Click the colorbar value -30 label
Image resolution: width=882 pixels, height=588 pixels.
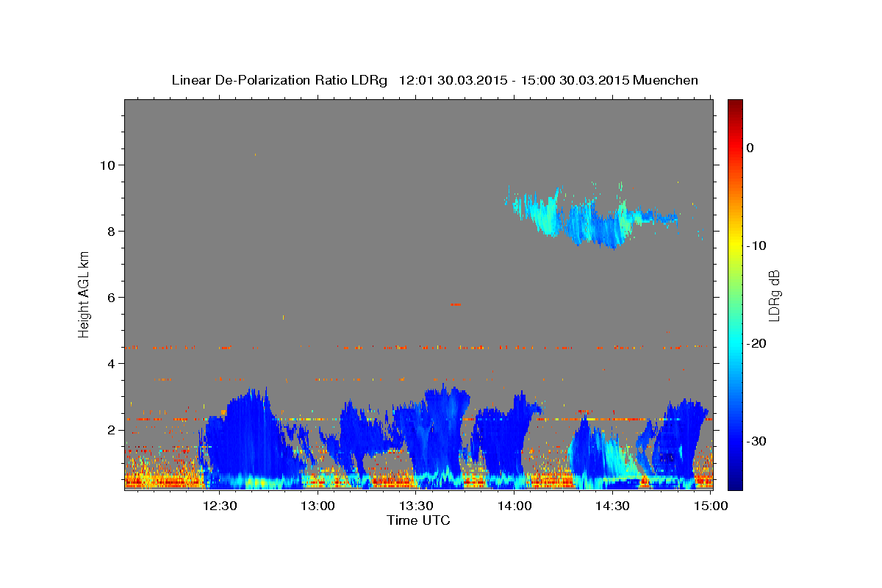[757, 441]
